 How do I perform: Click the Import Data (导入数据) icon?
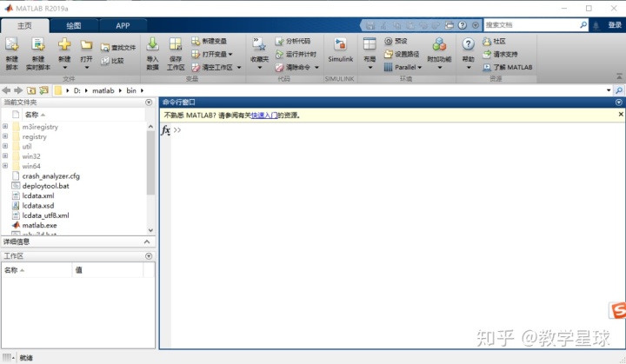(152, 44)
